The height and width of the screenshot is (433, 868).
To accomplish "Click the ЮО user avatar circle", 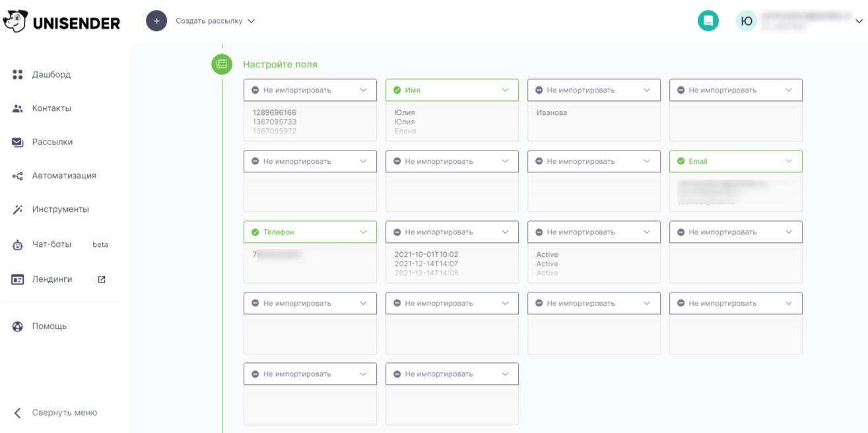I will click(x=747, y=21).
